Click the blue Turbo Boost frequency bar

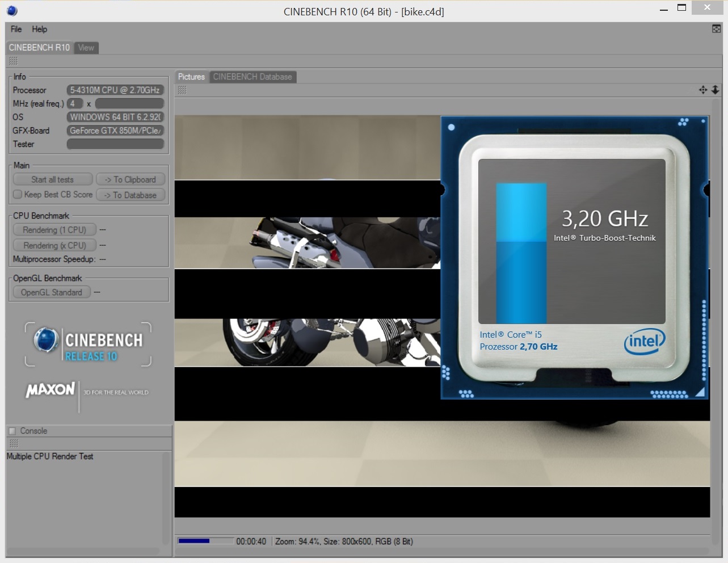(x=521, y=253)
